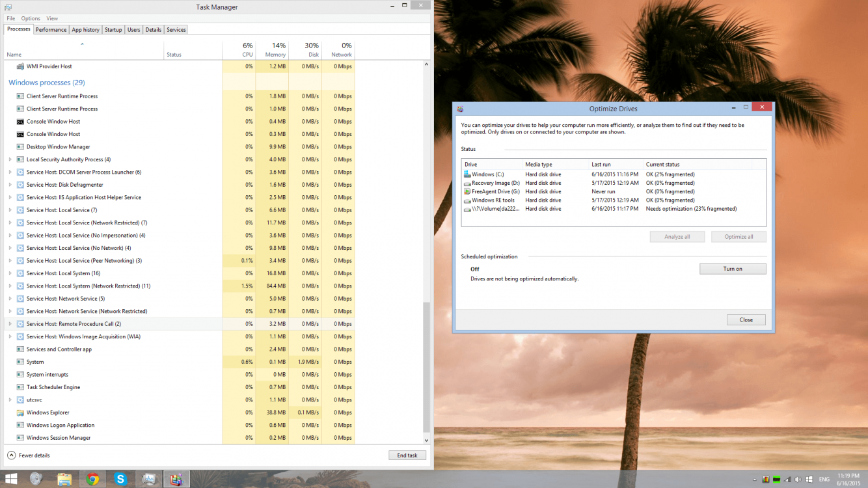Image resolution: width=868 pixels, height=488 pixels.
Task: Click the Task Manager vertical scrollbar thumb
Action: coord(427,367)
